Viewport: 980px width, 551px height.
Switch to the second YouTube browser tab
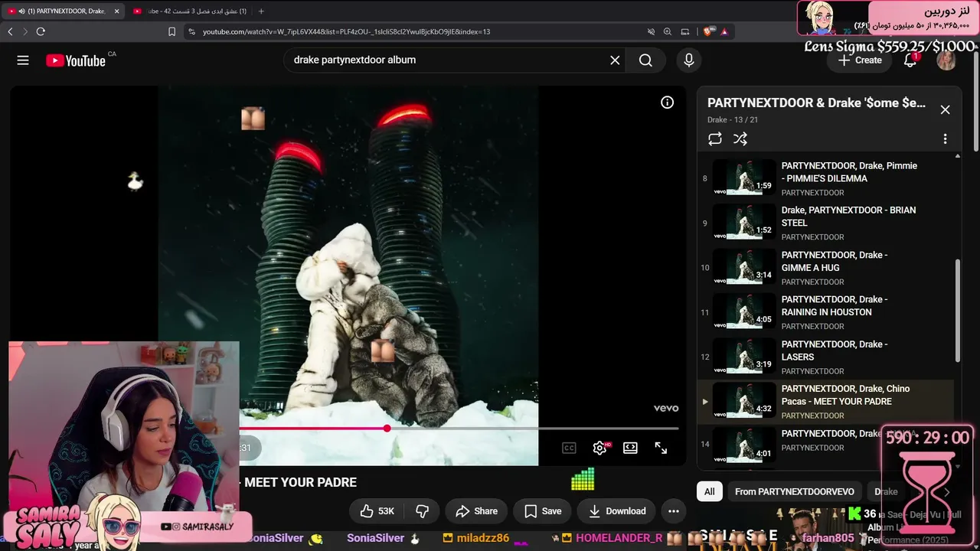[x=190, y=11]
